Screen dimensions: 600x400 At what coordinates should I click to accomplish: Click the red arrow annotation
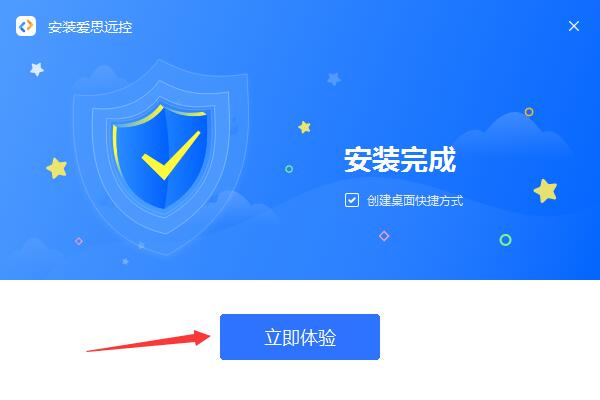coord(148,341)
